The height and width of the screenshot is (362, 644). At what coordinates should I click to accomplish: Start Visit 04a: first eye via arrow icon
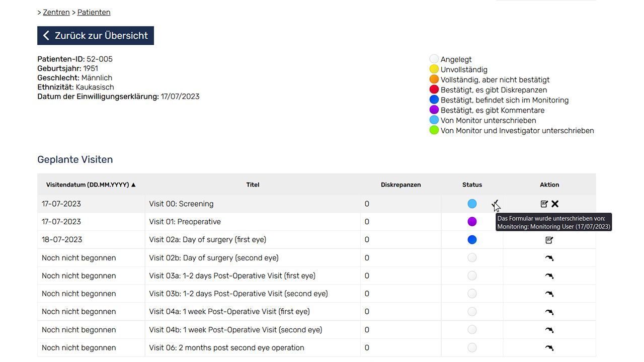click(x=549, y=312)
